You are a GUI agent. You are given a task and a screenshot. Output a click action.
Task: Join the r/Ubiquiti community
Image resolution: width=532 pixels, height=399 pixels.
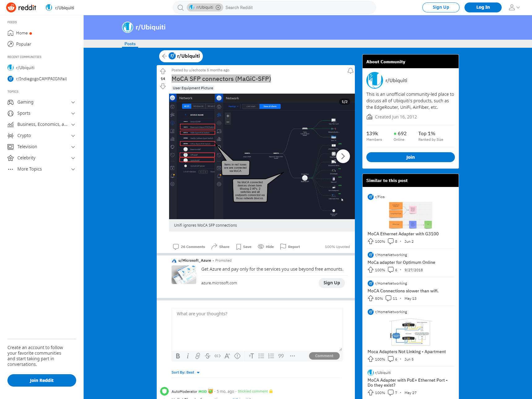pyautogui.click(x=410, y=157)
